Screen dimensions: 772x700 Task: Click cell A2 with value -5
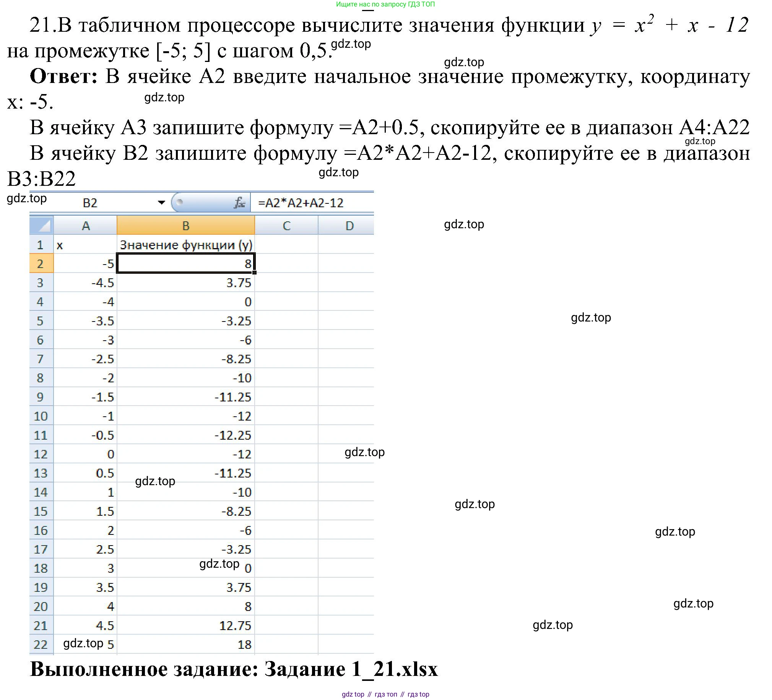pos(85,263)
